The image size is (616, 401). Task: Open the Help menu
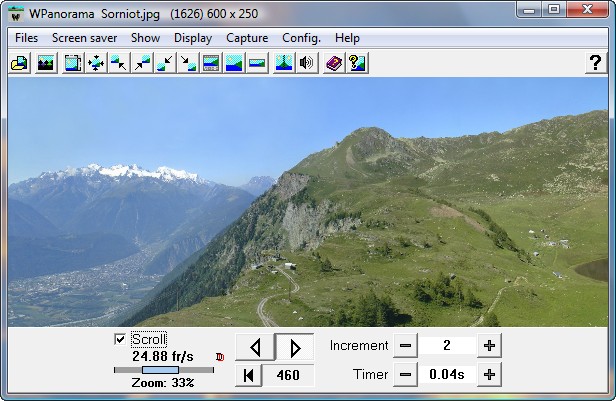coord(347,38)
